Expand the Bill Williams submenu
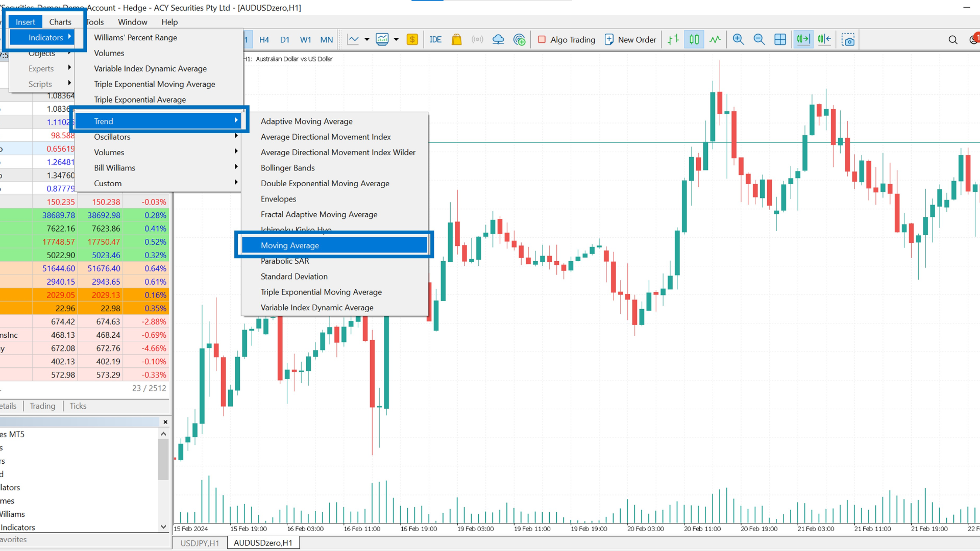The image size is (980, 551). [159, 168]
